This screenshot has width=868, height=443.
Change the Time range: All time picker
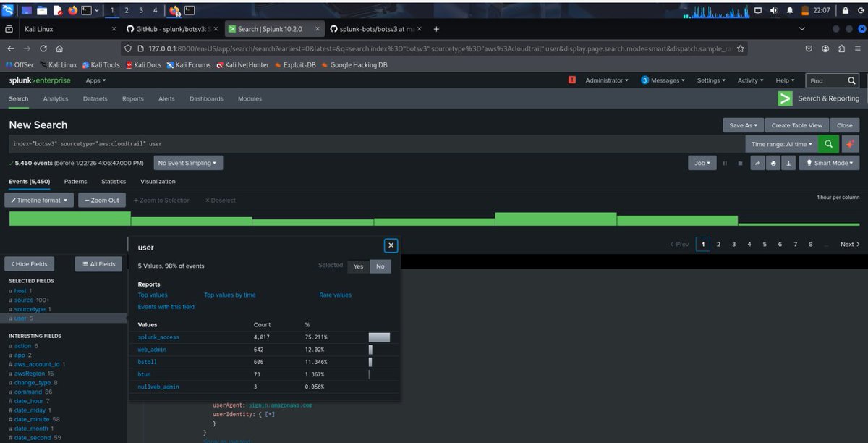coord(782,144)
